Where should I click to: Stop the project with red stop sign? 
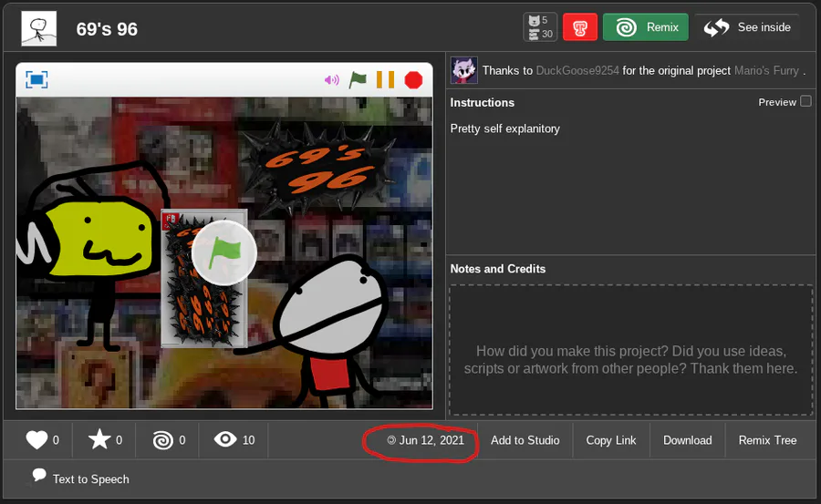(413, 80)
